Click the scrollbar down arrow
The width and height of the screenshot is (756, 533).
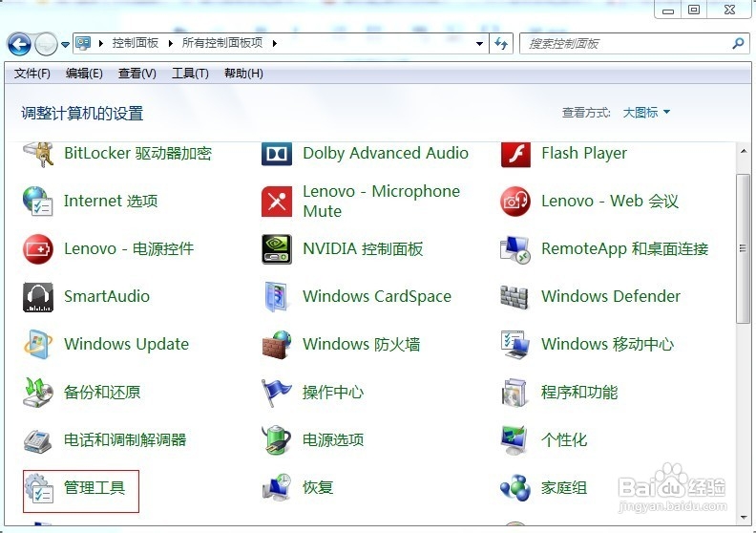pyautogui.click(x=743, y=518)
